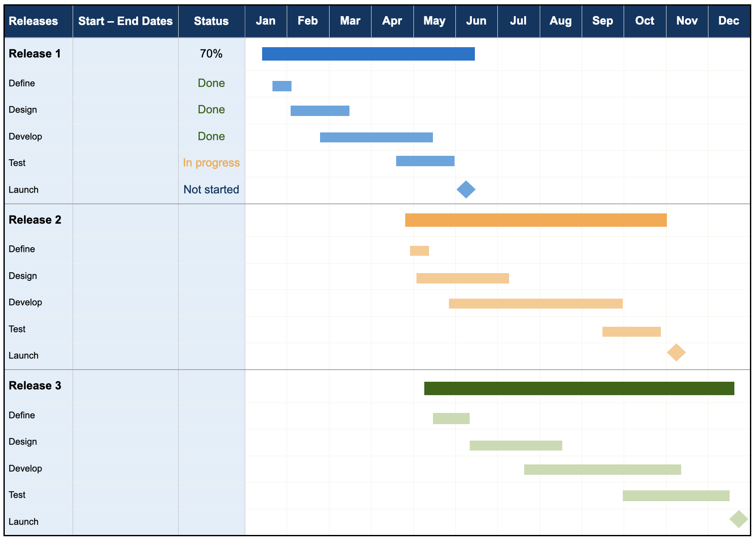Select the orange Release 2 summary bar
Screen dimensions: 756x541
536,219
